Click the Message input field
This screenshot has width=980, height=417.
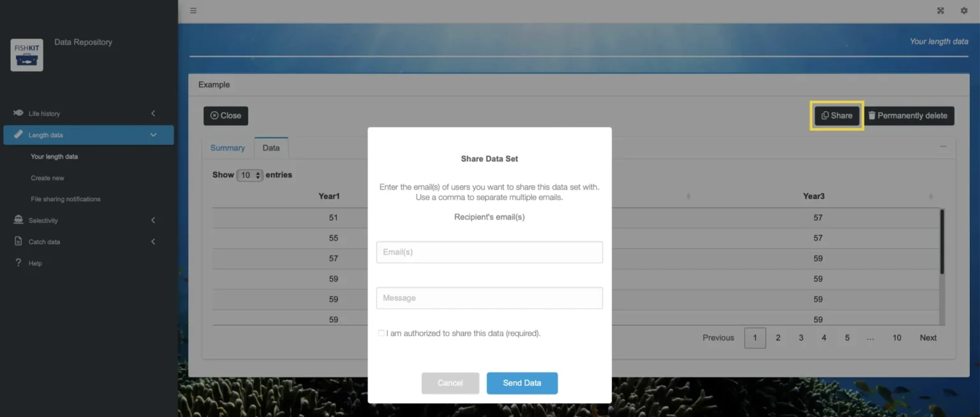pyautogui.click(x=489, y=298)
